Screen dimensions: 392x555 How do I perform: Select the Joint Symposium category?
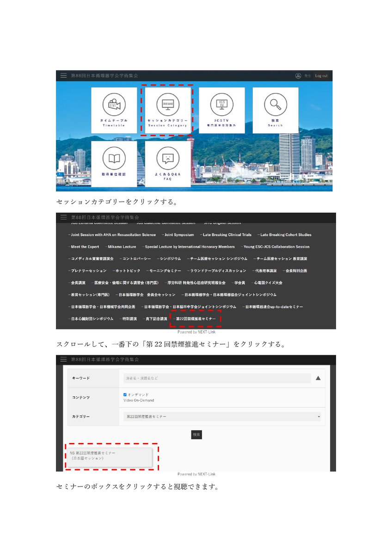[x=178, y=235]
